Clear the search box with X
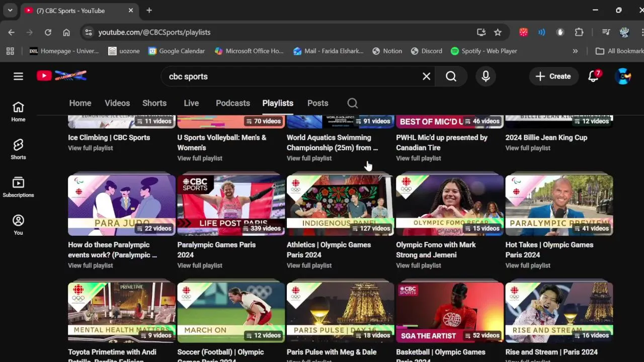Image resolution: width=644 pixels, height=362 pixels. (426, 76)
